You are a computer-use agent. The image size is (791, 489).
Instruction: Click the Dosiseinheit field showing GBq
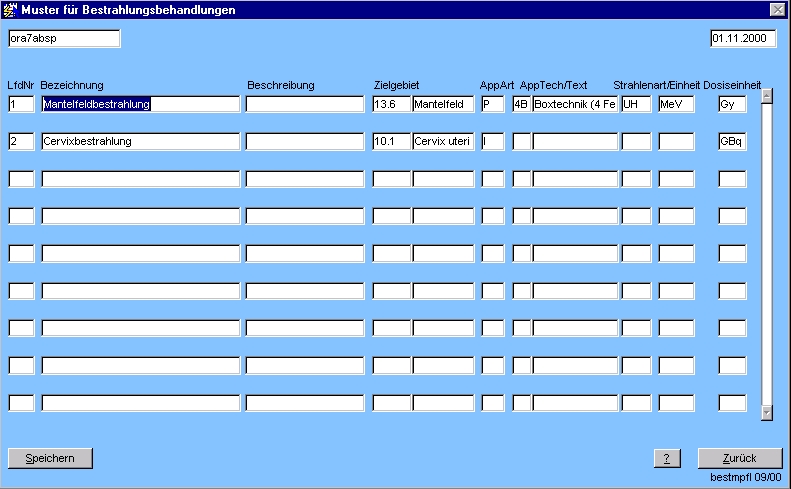(x=732, y=142)
